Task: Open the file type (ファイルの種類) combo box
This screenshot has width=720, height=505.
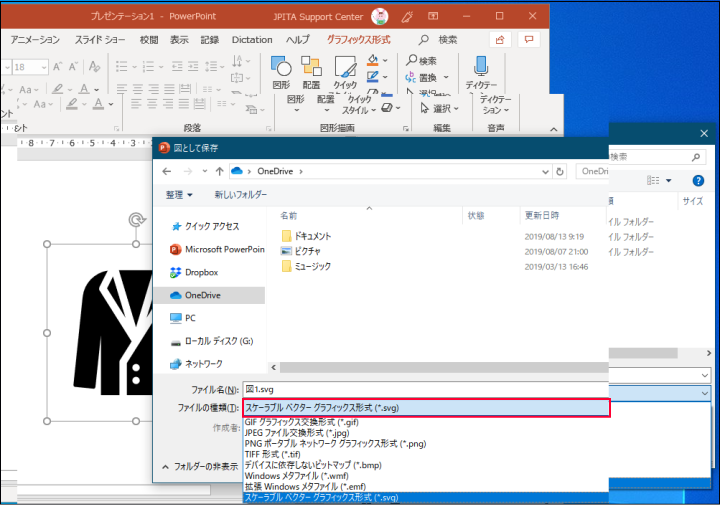Action: [425, 408]
